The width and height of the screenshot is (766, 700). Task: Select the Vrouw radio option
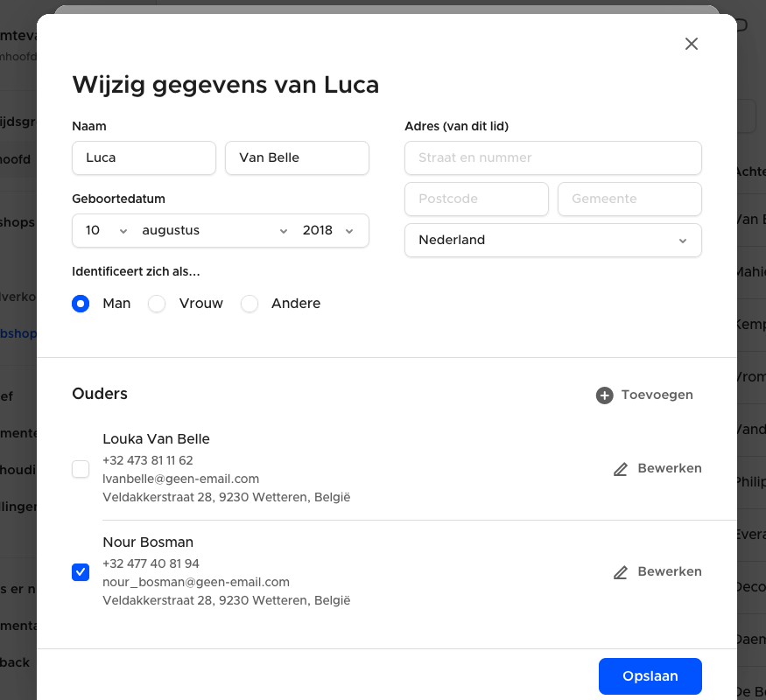click(x=157, y=304)
